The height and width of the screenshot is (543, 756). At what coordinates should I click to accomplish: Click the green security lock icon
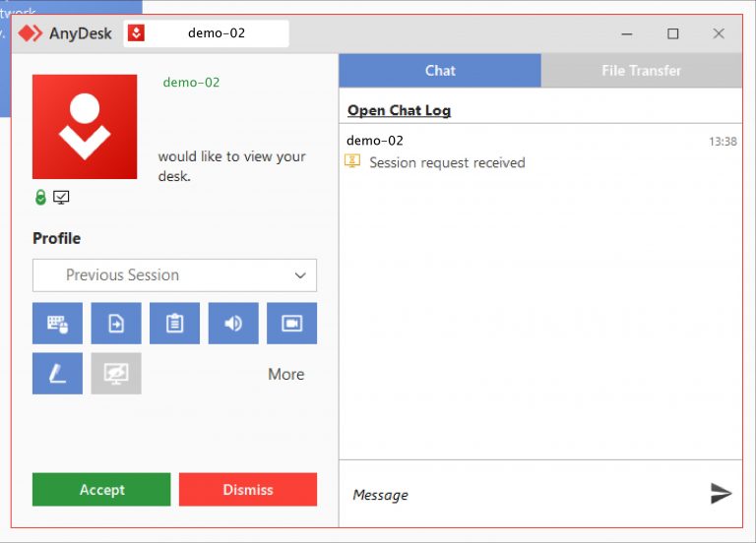click(x=40, y=197)
